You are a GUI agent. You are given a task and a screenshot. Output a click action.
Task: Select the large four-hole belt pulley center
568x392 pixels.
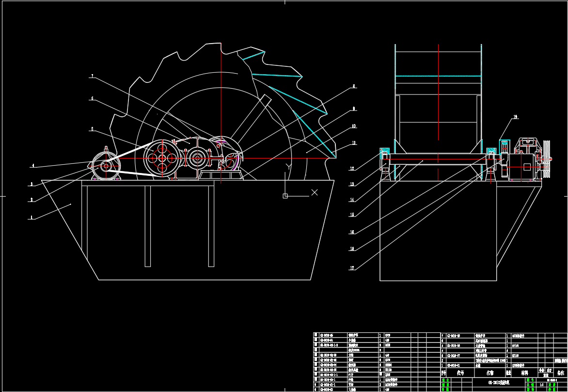click(x=161, y=157)
